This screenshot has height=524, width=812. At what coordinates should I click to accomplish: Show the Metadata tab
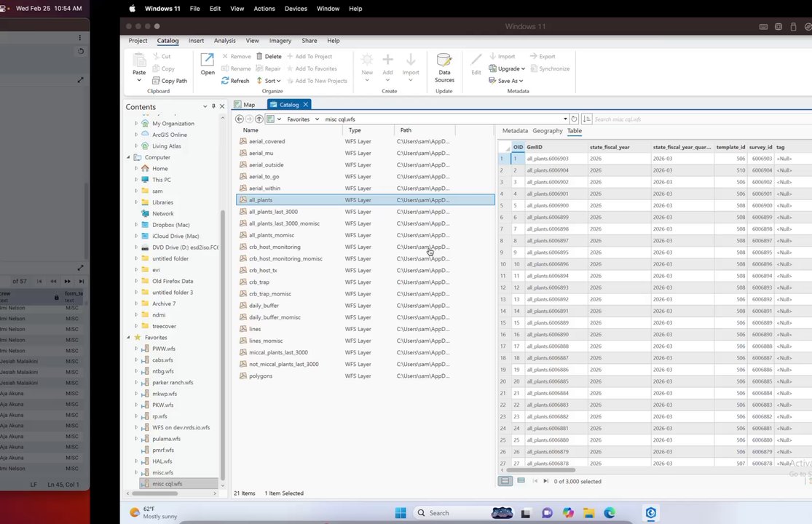click(x=515, y=131)
